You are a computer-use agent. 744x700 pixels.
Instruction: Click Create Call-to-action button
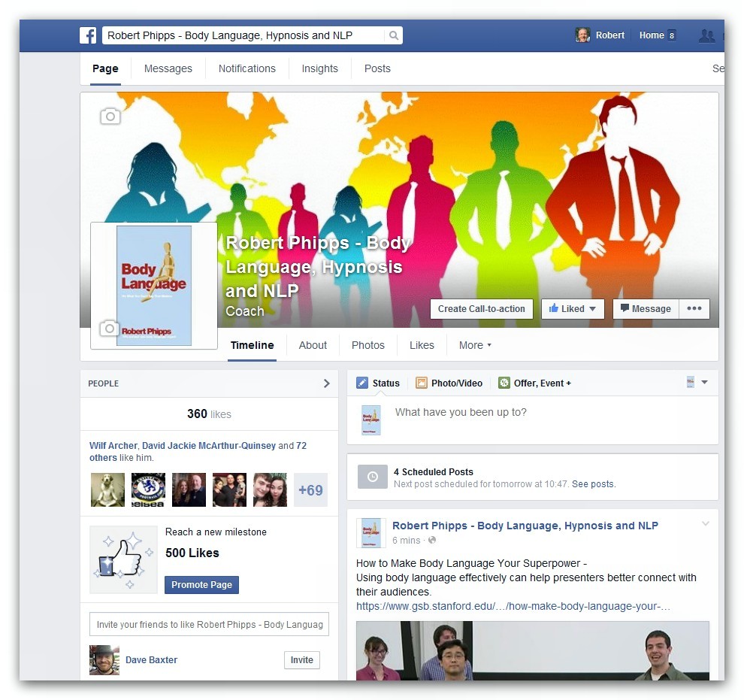(x=482, y=308)
